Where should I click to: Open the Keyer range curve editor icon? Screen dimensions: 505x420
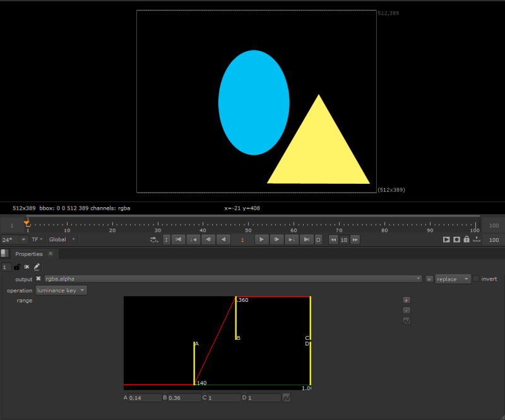407,320
